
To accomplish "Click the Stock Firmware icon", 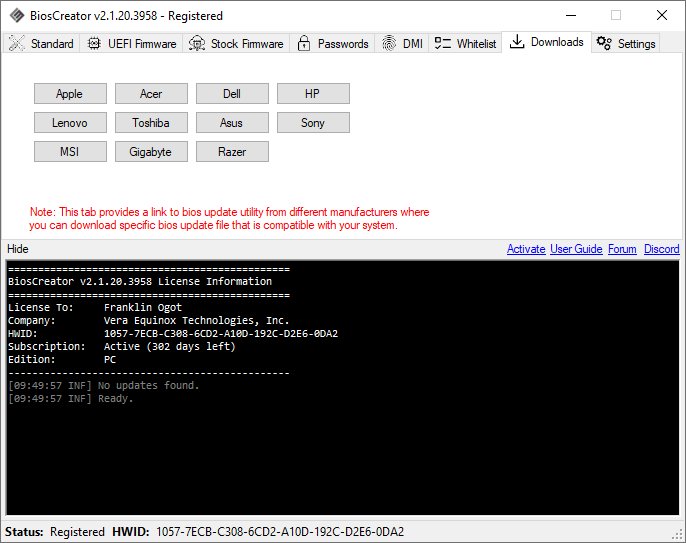I will point(197,43).
